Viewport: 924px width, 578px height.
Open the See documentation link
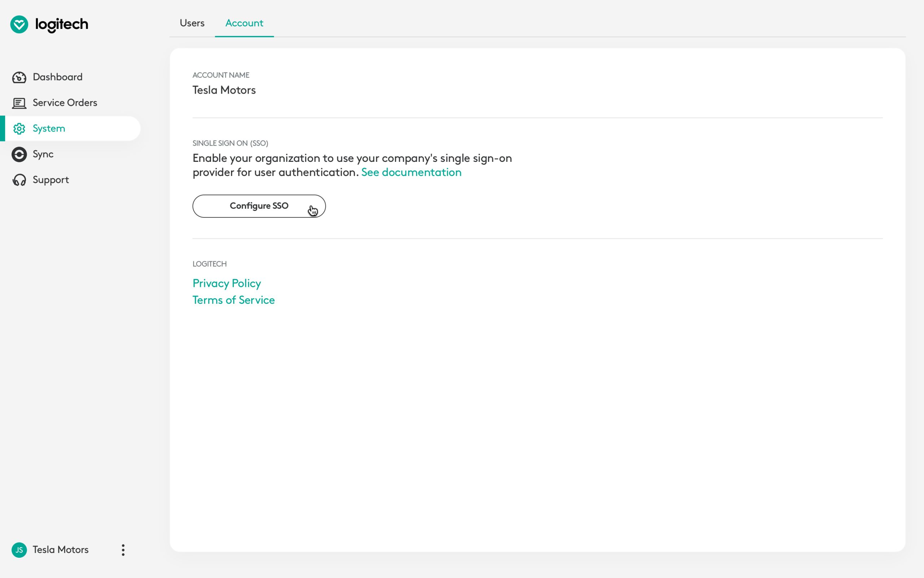411,172
